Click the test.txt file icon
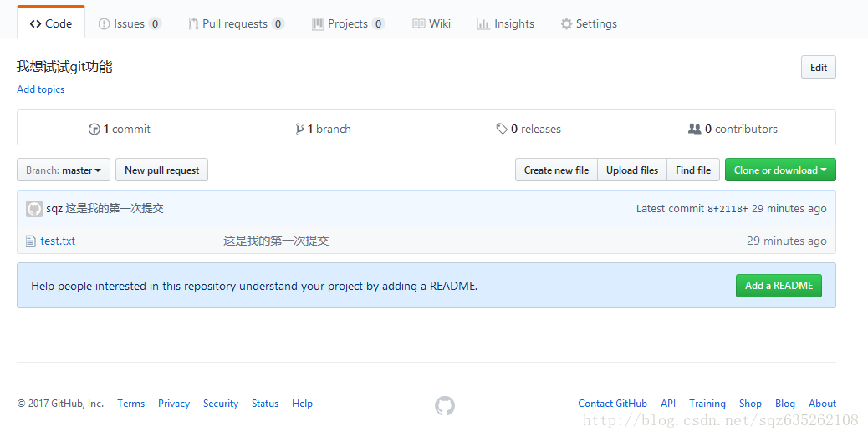The width and height of the screenshot is (868, 437). (x=31, y=241)
